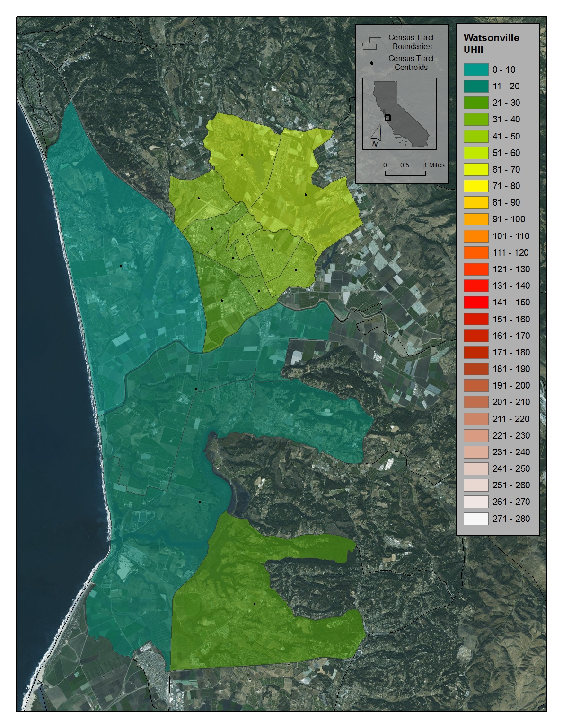Pick the 71 - 80 yellow swatch
This screenshot has width=563, height=728.
pyautogui.click(x=475, y=186)
